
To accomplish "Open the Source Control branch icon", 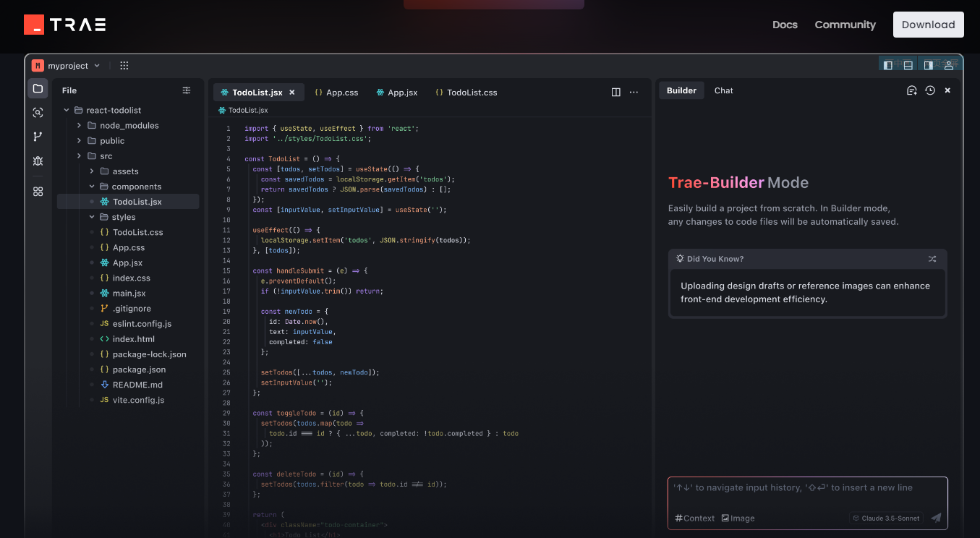I will tap(38, 137).
